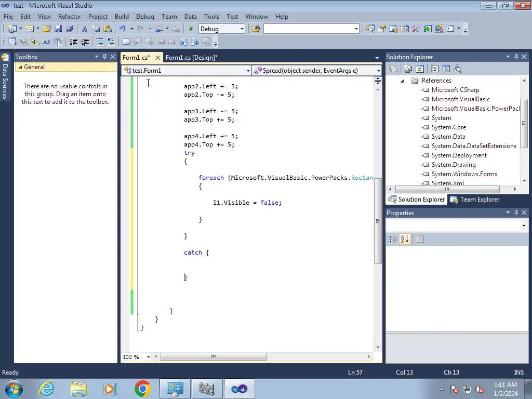Click the code editor vertical scrollbar thumb
532x399 pixels.
(x=378, y=221)
